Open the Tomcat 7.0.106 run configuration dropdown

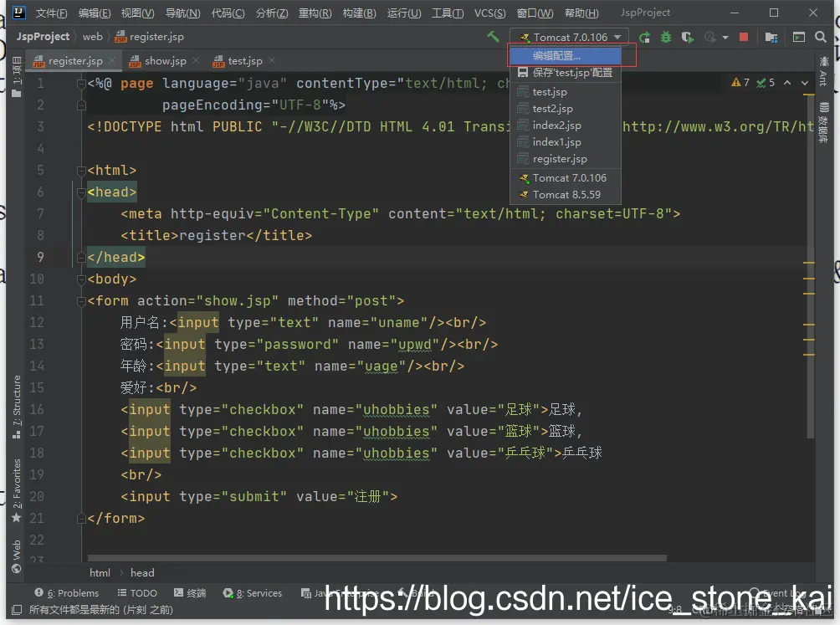pyautogui.click(x=569, y=37)
